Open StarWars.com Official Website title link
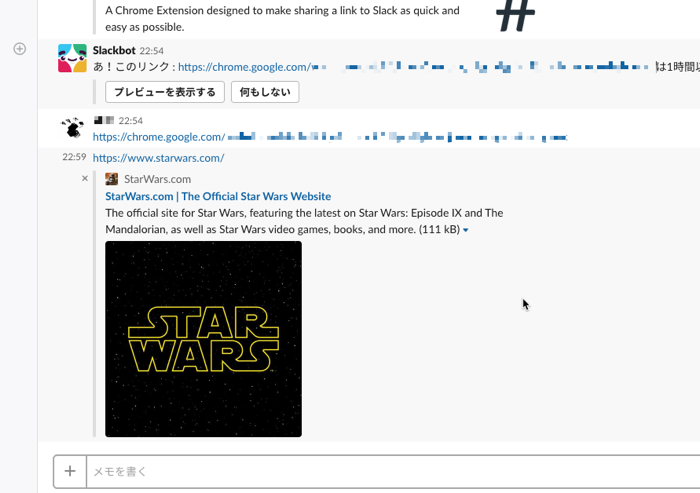This screenshot has height=493, width=700. (218, 196)
